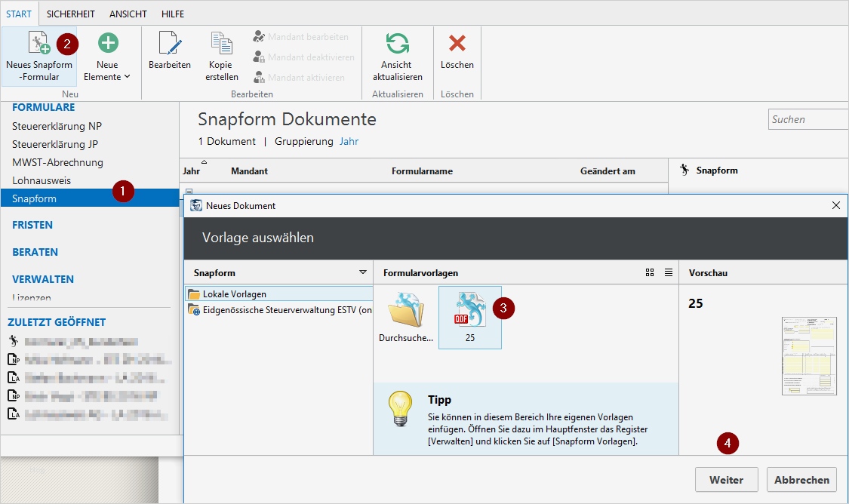Screen dimensions: 849x504
Task: Expand the FORMULARE section heading
Action: (43, 107)
